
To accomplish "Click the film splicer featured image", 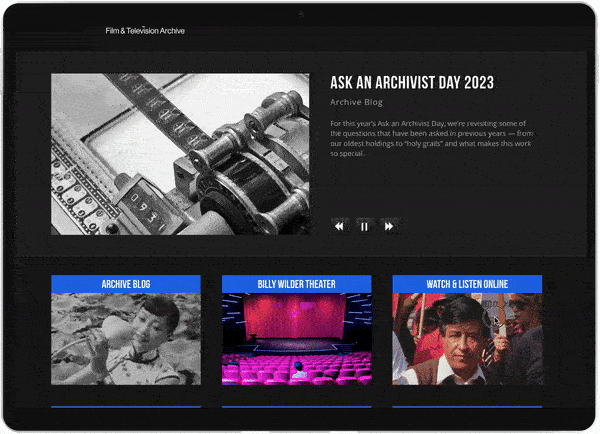I will (x=180, y=154).
